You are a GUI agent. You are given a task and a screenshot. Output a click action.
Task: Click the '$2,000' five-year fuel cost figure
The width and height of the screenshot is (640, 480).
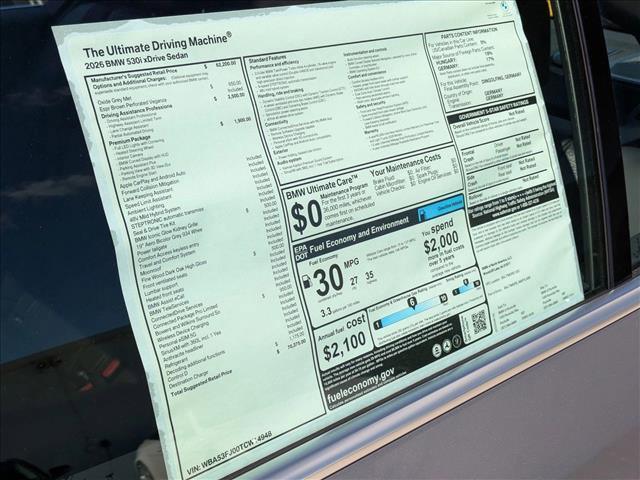coord(441,242)
